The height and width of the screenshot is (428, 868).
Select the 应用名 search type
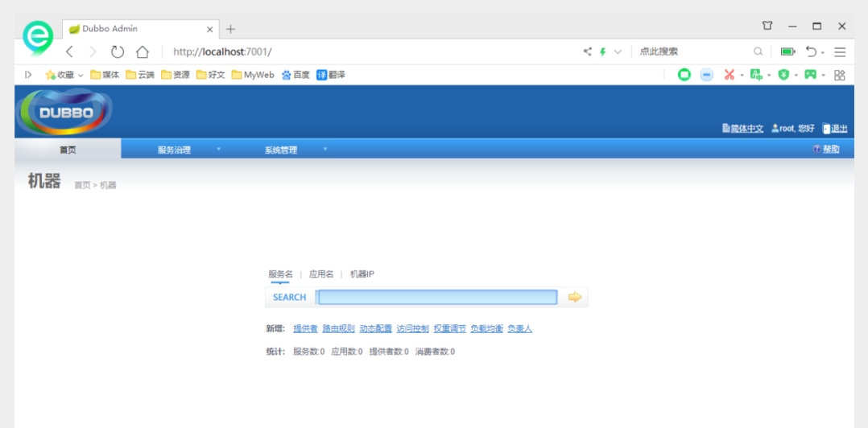pos(321,274)
